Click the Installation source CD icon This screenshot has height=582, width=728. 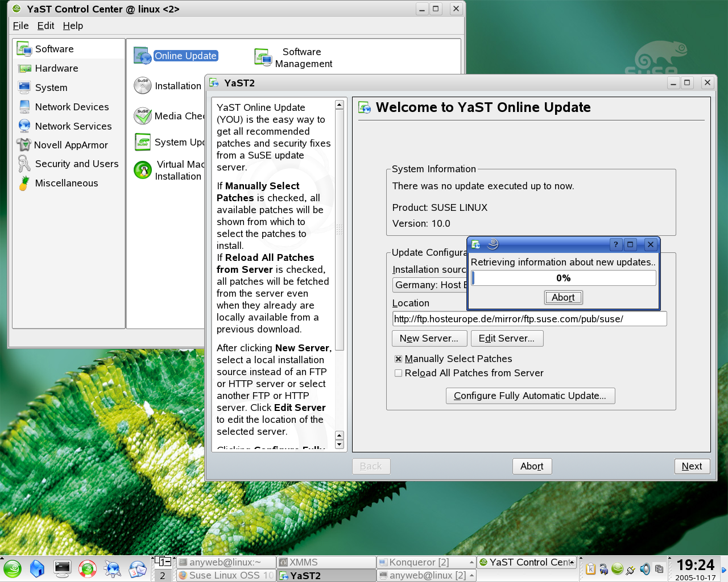[x=142, y=85]
